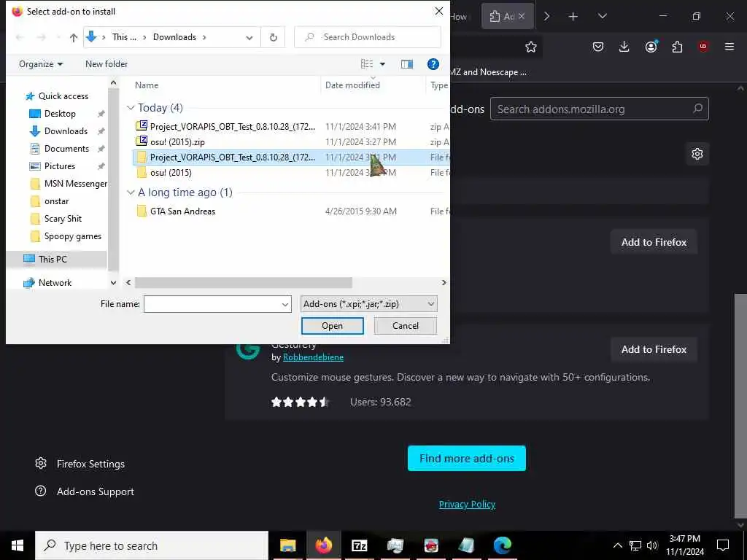Click the Back arrow in file dialog
This screenshot has height=560, width=747.
point(20,37)
